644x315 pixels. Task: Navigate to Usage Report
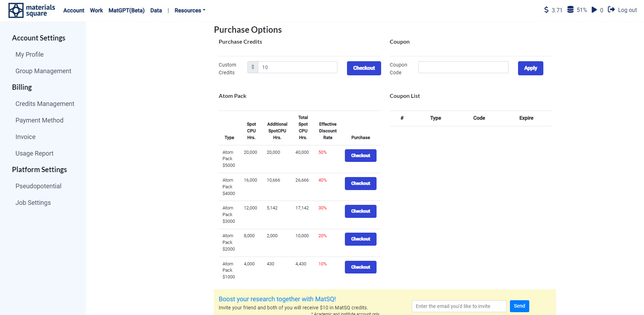coord(34,153)
